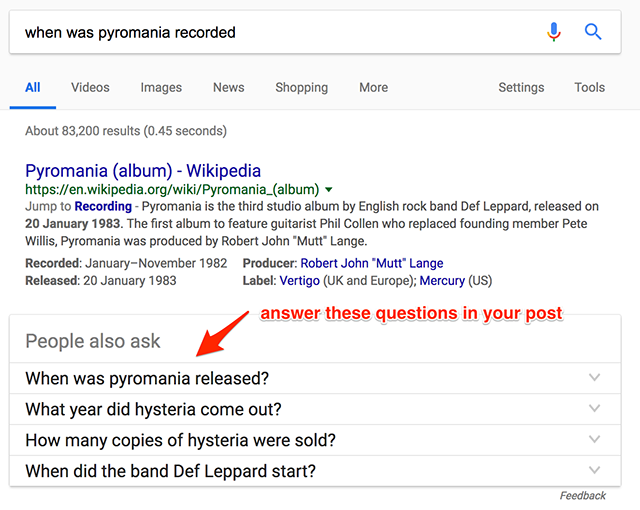Click the blue magnifier search icon

tap(593, 31)
